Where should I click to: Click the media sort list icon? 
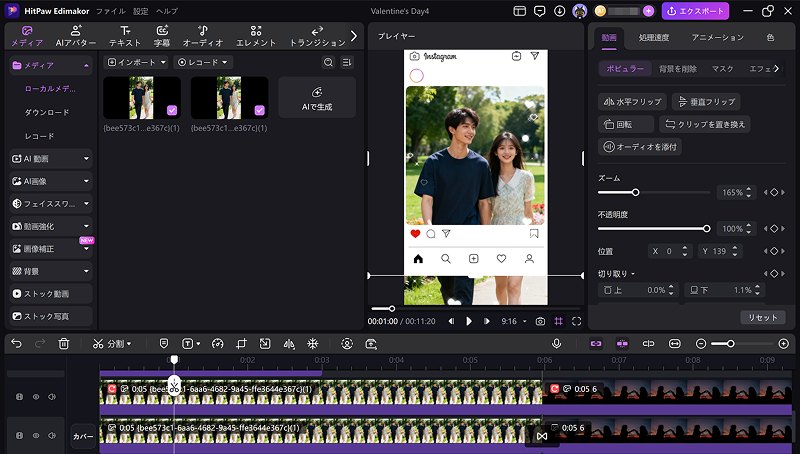(347, 62)
